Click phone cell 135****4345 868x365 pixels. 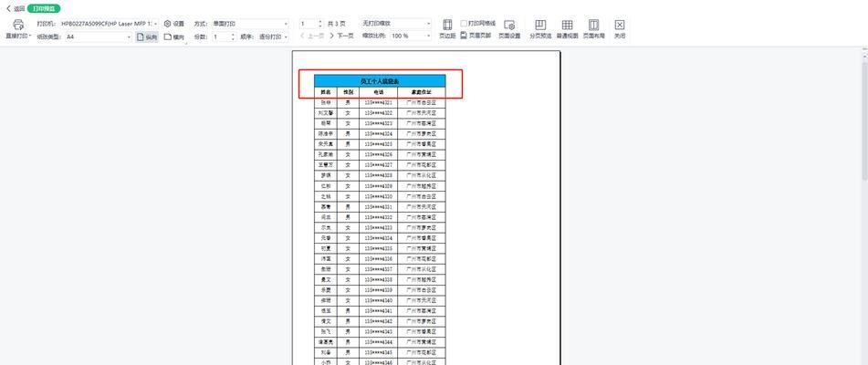point(378,352)
